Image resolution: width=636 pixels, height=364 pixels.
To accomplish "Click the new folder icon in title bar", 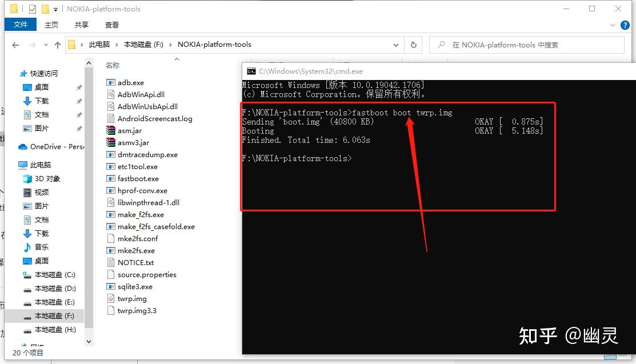I will (45, 9).
